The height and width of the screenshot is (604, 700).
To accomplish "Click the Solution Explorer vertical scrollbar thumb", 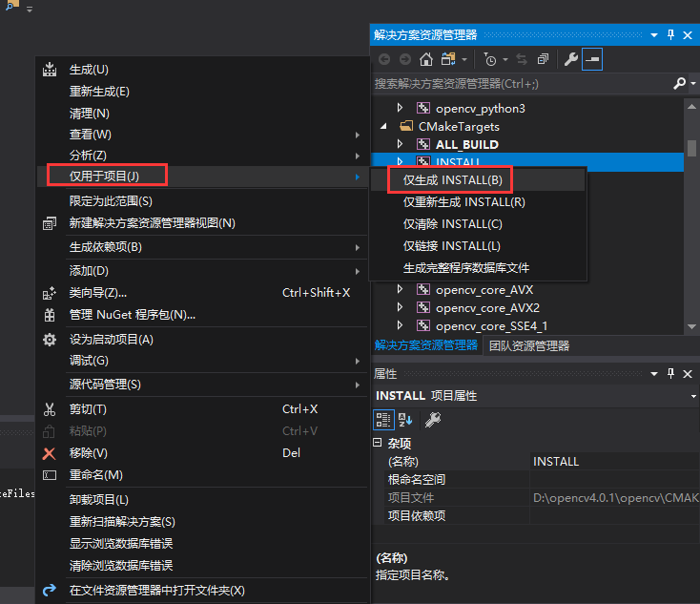I will [x=691, y=148].
